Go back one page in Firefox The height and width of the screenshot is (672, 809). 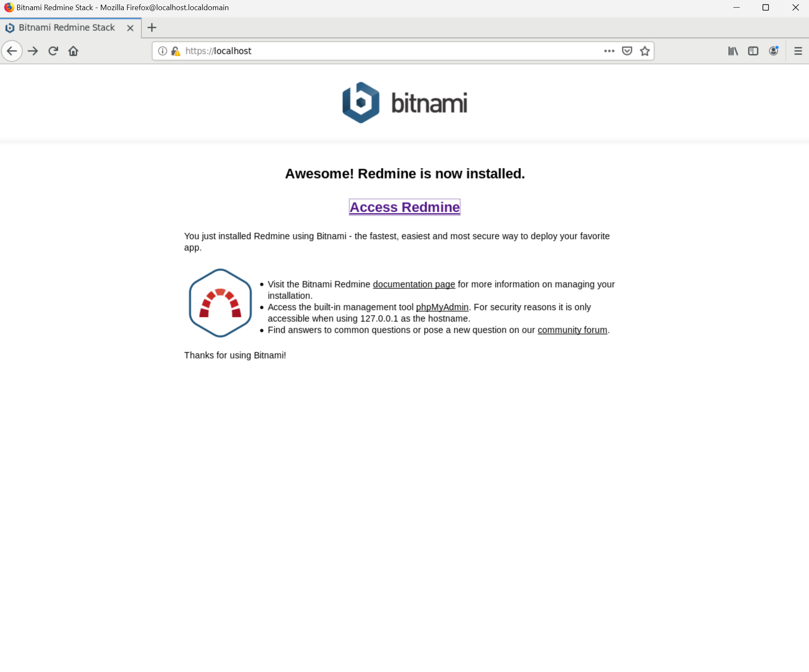point(12,51)
